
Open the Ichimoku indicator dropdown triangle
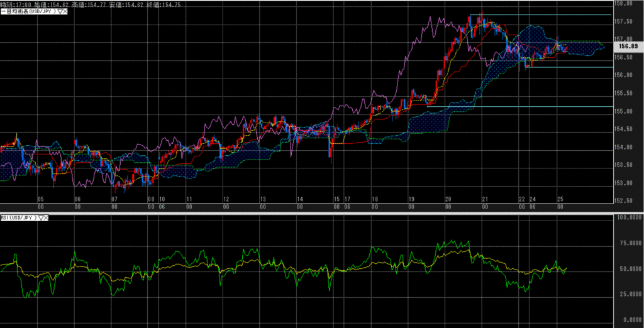click(59, 11)
